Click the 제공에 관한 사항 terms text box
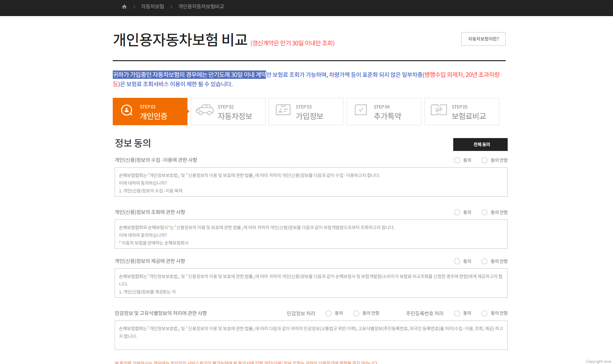 tap(311, 283)
